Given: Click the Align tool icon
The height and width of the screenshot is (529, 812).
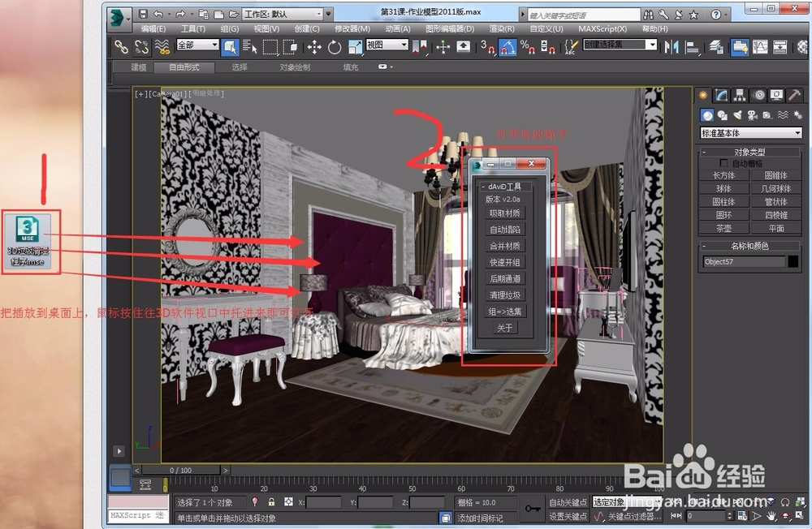Looking at the screenshot, I should coord(692,47).
